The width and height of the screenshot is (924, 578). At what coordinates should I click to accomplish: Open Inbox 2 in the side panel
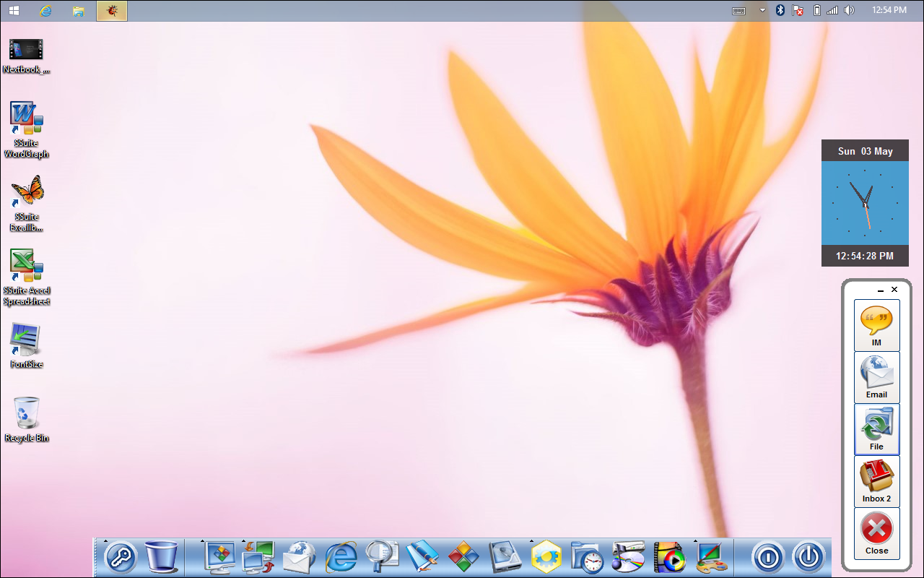click(x=876, y=481)
